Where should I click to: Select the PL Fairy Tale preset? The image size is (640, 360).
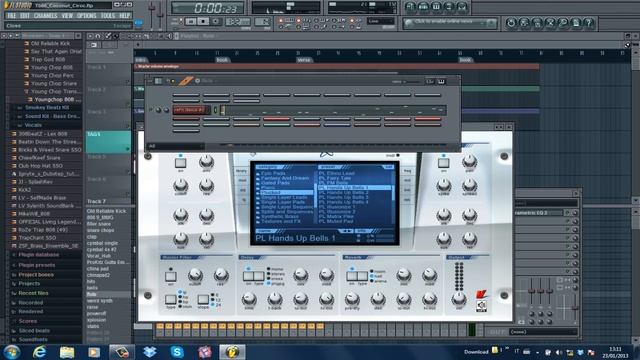click(335, 178)
